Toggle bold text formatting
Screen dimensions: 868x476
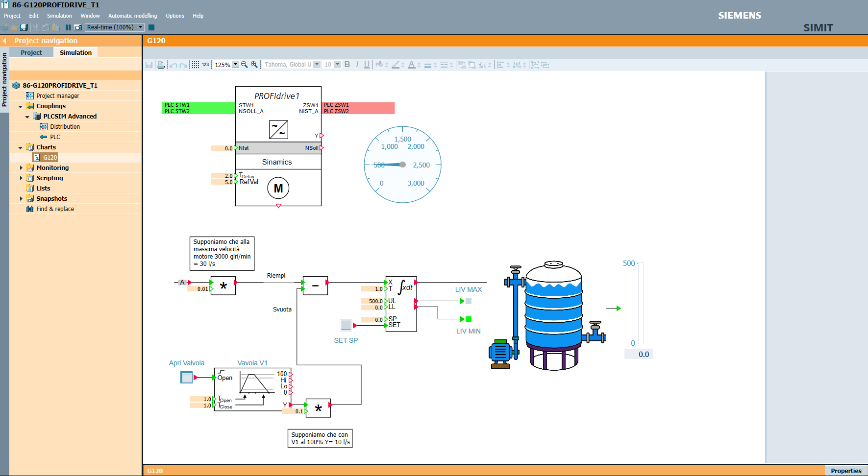click(347, 65)
